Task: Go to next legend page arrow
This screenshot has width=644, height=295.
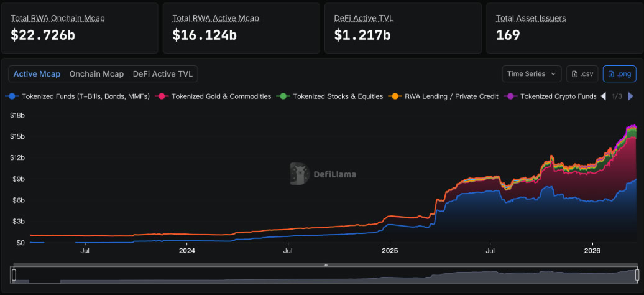Action: point(632,96)
